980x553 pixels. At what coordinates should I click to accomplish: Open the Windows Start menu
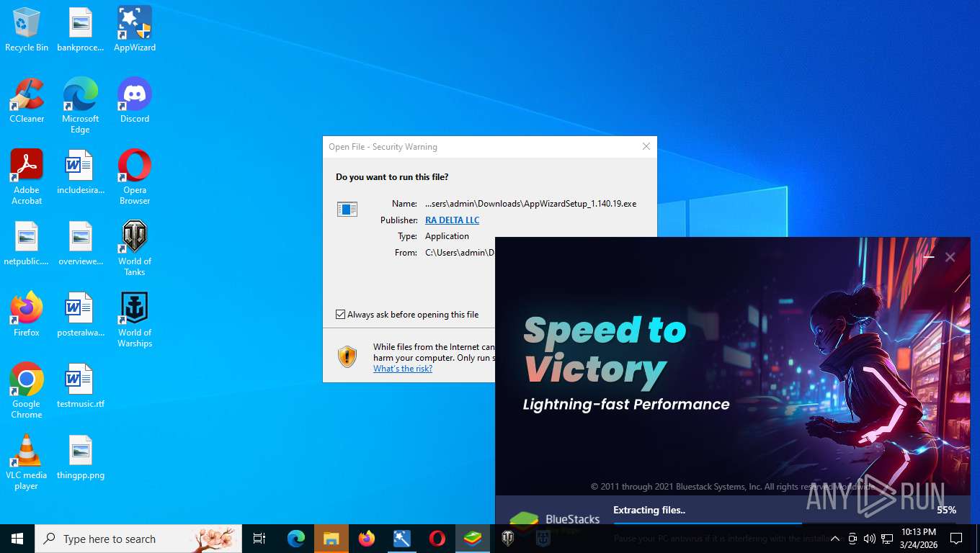pos(17,539)
